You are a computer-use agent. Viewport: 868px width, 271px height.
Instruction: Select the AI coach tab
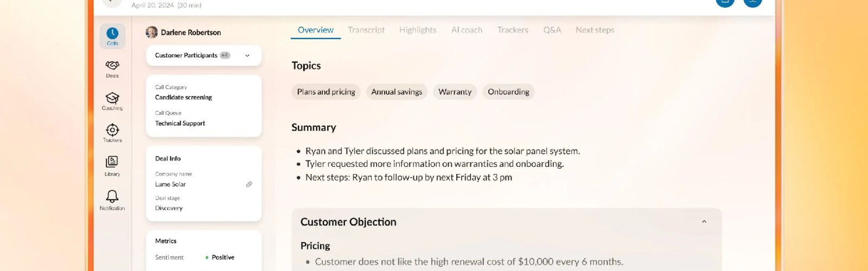pyautogui.click(x=467, y=30)
